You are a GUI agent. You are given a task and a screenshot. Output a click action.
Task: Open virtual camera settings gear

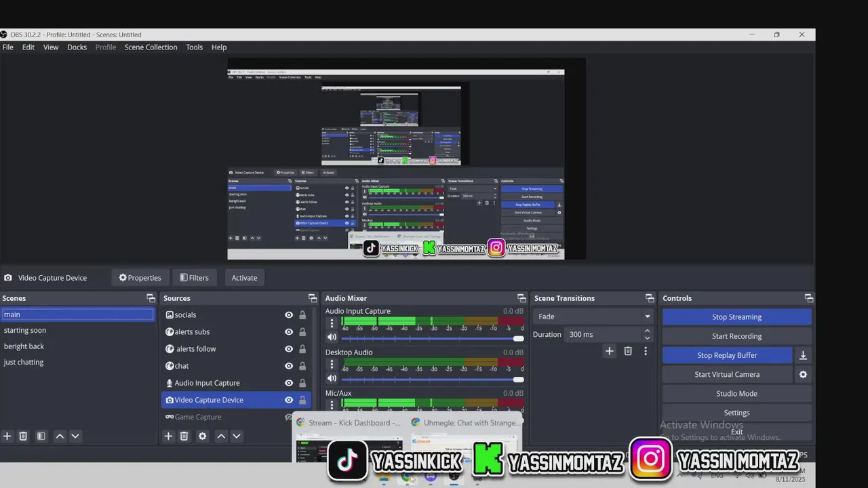(803, 374)
